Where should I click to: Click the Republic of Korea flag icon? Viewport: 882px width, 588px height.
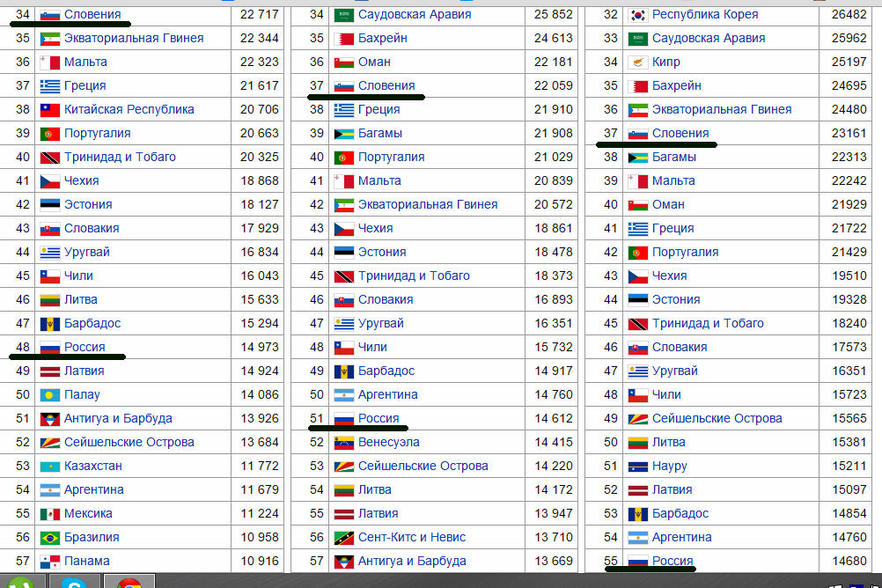coord(638,15)
